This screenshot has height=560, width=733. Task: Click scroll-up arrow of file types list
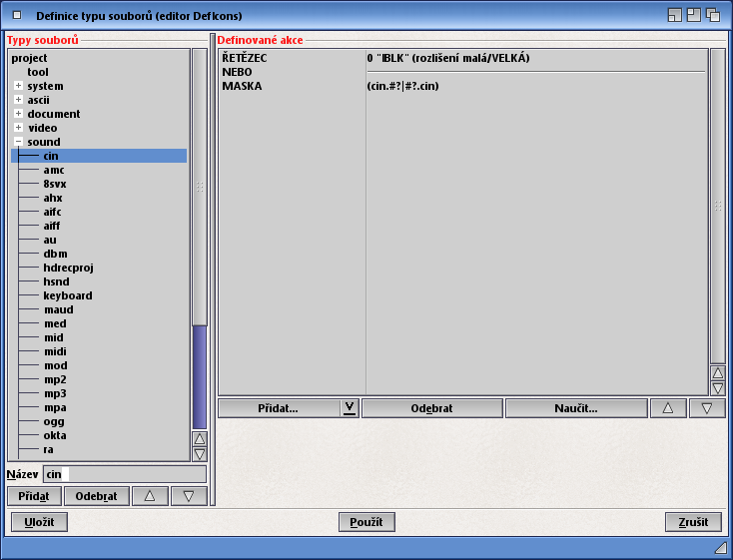point(200,439)
